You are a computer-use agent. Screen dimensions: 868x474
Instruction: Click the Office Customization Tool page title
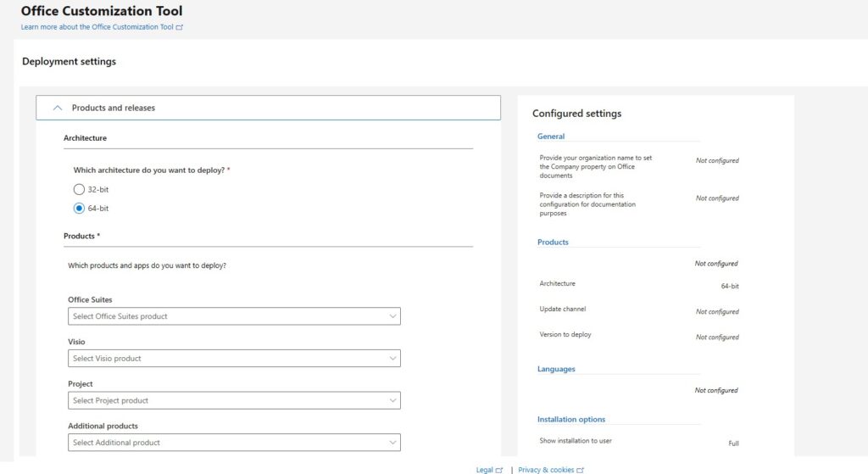tap(102, 11)
